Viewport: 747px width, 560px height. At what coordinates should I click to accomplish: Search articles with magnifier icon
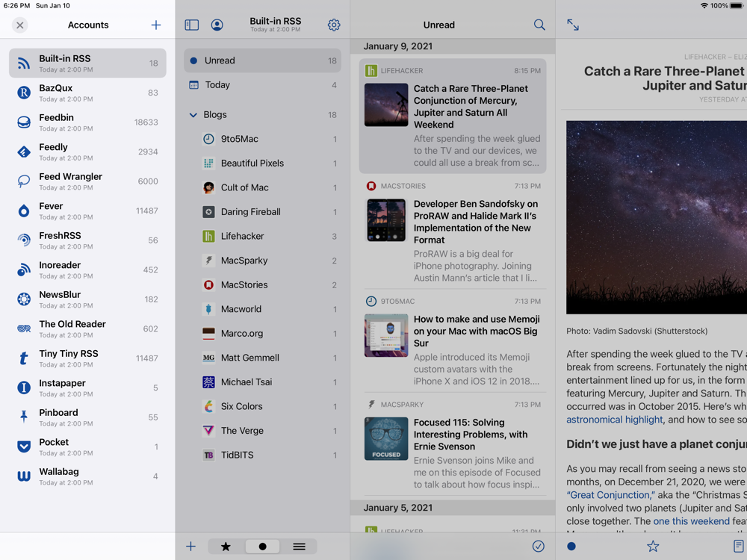(x=539, y=25)
